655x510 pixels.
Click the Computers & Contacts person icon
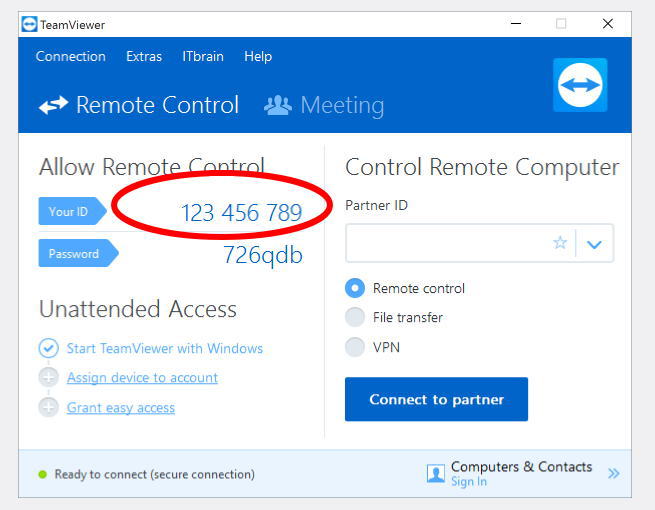pyautogui.click(x=436, y=473)
